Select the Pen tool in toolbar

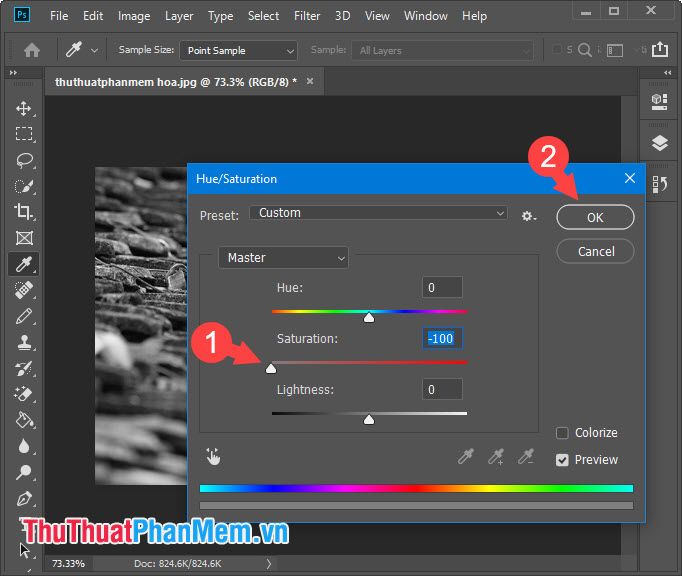click(x=24, y=498)
